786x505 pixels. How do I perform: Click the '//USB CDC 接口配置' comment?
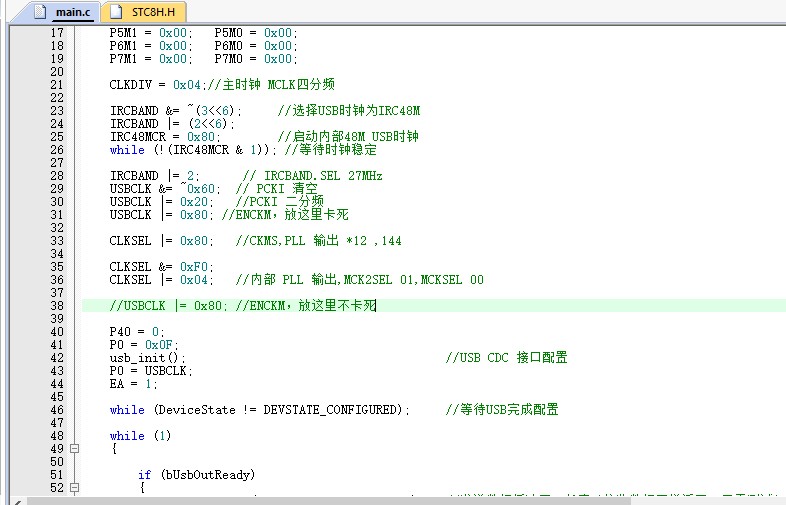point(506,358)
